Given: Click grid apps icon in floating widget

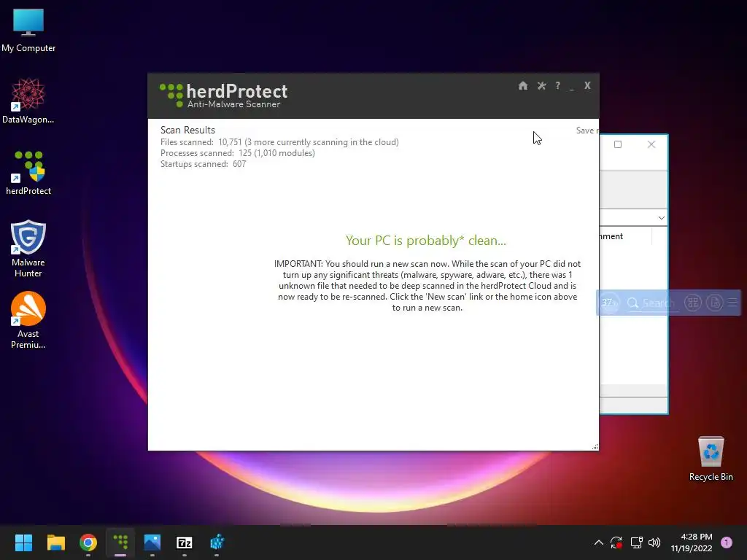Looking at the screenshot, I should [x=693, y=303].
